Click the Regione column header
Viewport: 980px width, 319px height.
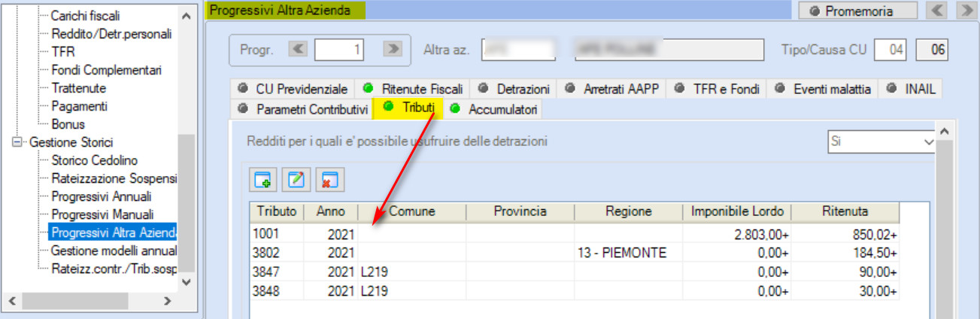click(629, 211)
